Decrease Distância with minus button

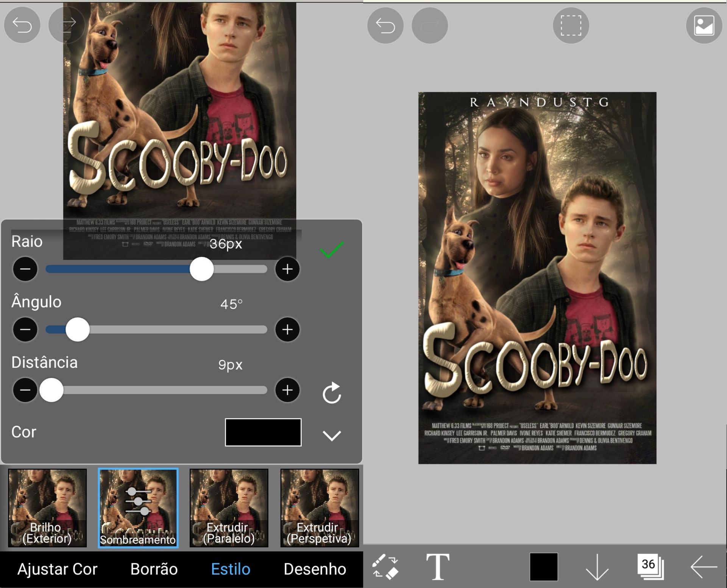click(25, 390)
